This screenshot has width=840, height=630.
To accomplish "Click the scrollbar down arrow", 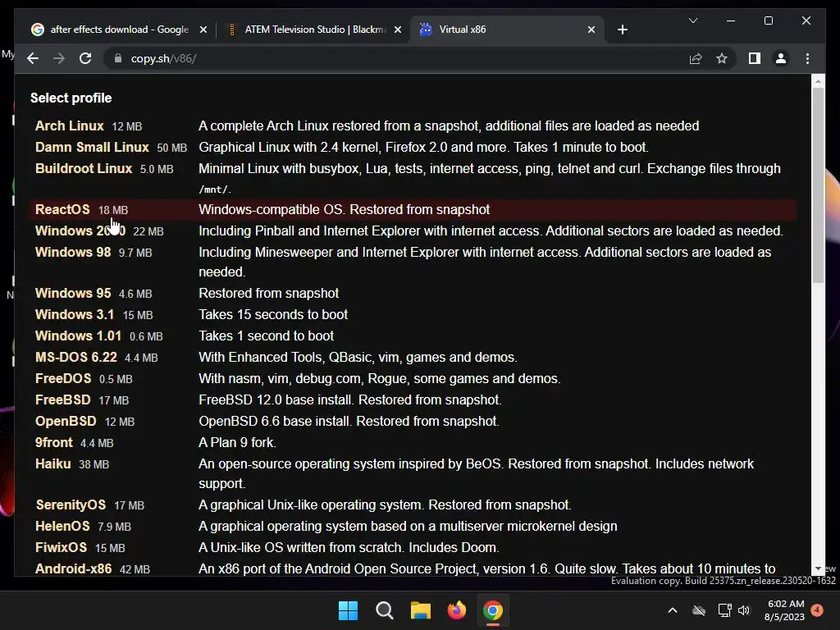I will point(818,569).
